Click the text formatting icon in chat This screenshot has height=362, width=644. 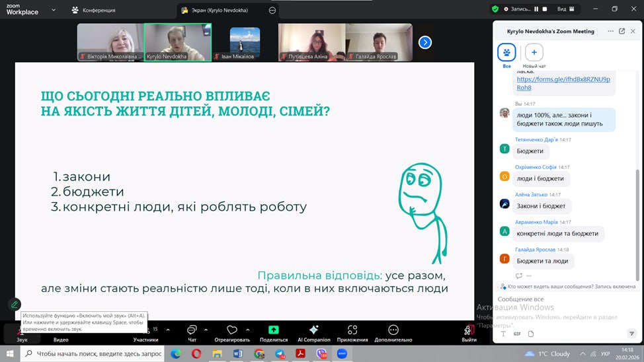click(503, 334)
